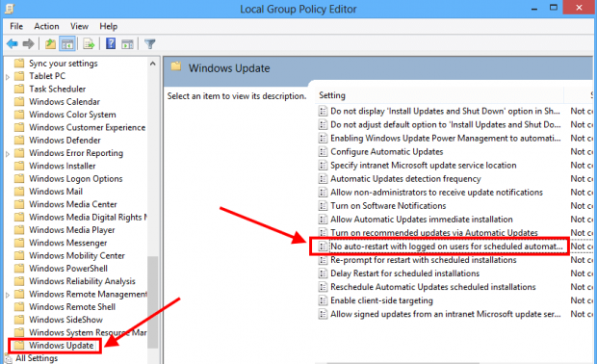Viewport: 597px width, 364px height.
Task: Click the Export List toolbar icon
Action: [x=89, y=44]
